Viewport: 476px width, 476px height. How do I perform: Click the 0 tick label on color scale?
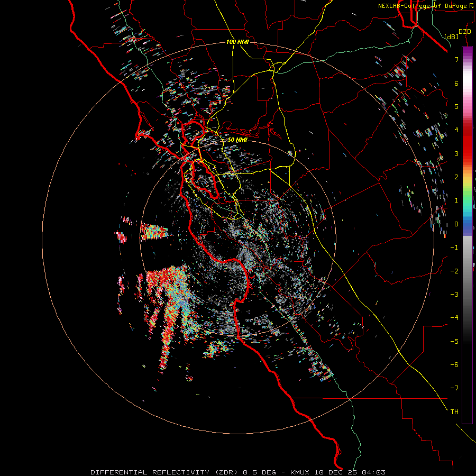pyautogui.click(x=456, y=224)
